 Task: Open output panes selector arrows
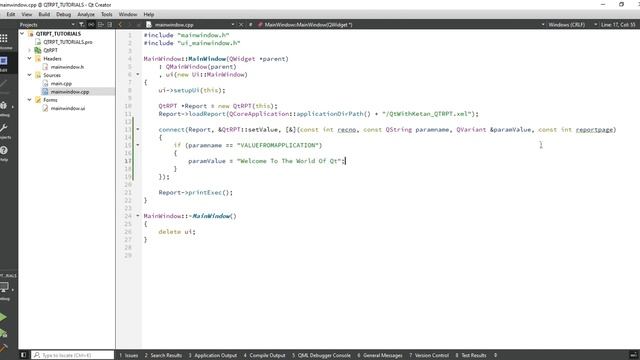point(495,356)
